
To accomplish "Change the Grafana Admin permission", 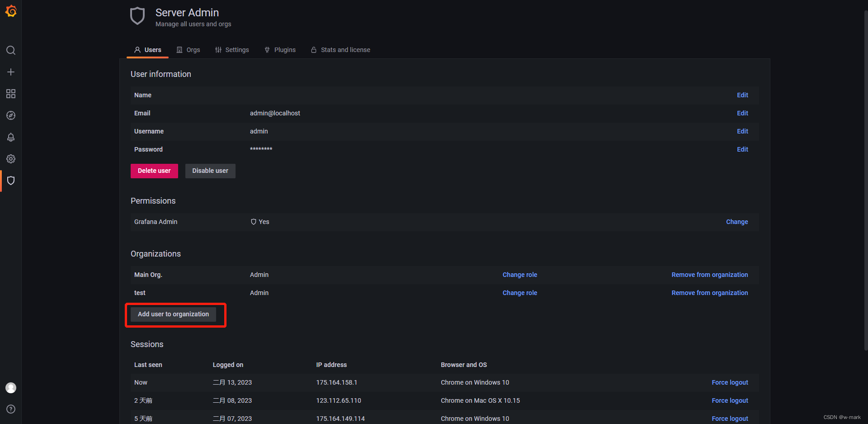I will tap(736, 222).
